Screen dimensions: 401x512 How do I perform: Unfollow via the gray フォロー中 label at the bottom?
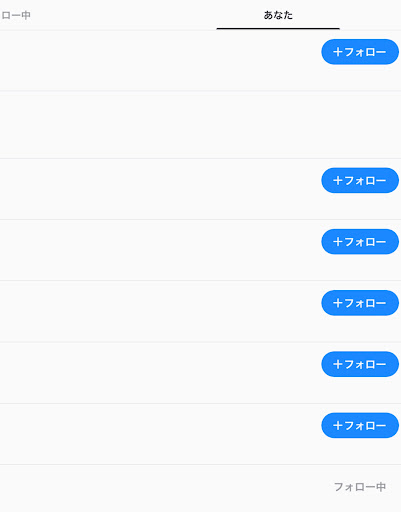360,487
